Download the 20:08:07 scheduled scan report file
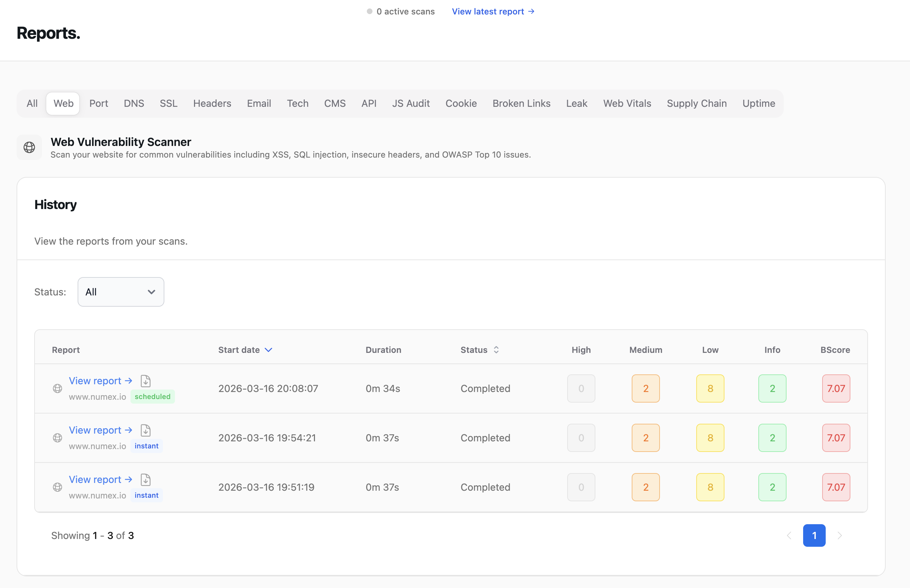 point(146,381)
